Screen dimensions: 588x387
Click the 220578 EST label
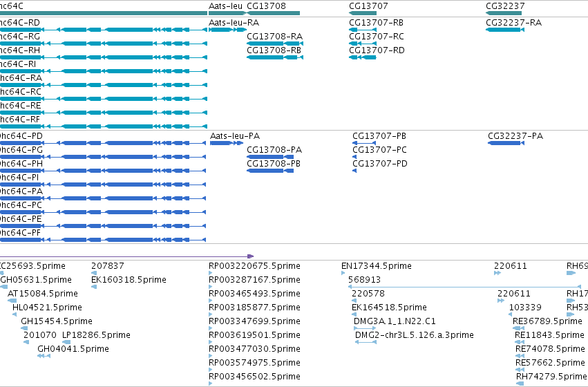coord(368,294)
